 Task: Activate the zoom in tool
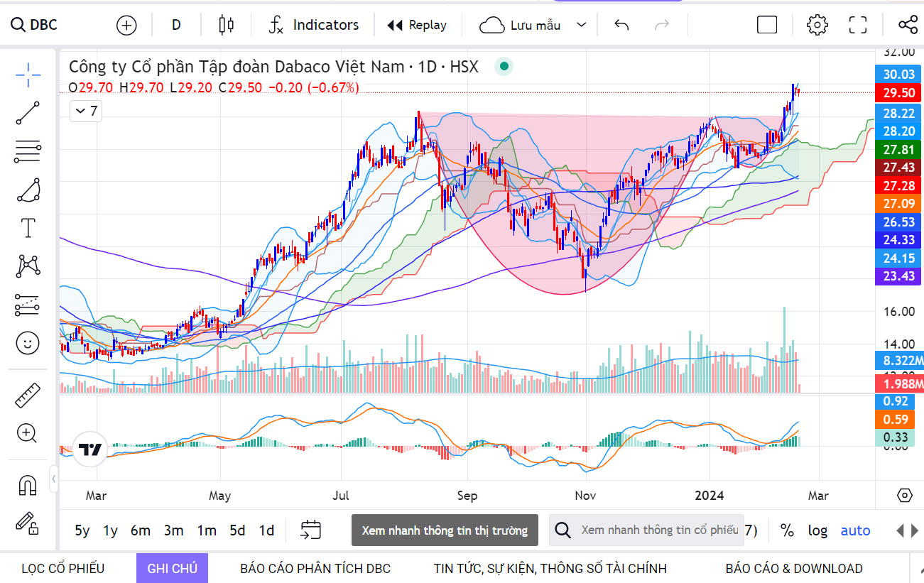click(28, 433)
